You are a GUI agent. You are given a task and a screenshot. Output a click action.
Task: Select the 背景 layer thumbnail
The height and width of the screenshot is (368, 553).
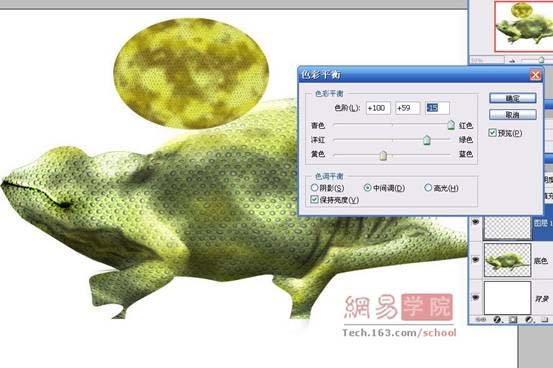[x=508, y=298]
